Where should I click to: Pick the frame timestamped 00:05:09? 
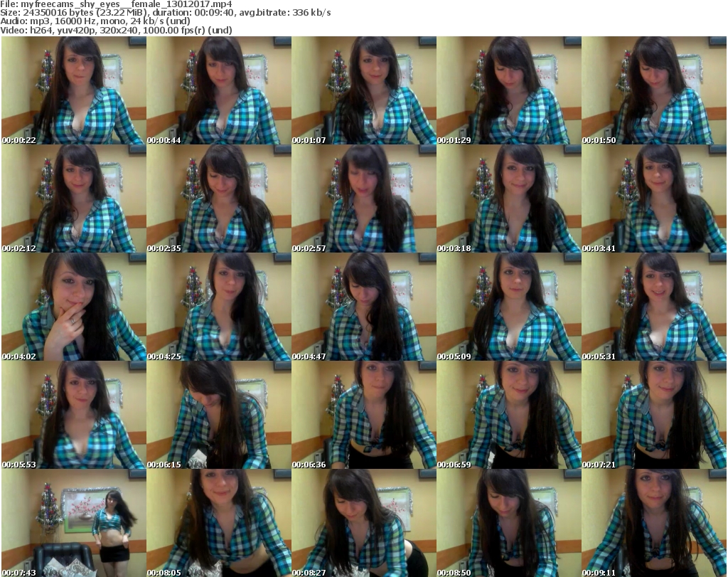click(509, 307)
